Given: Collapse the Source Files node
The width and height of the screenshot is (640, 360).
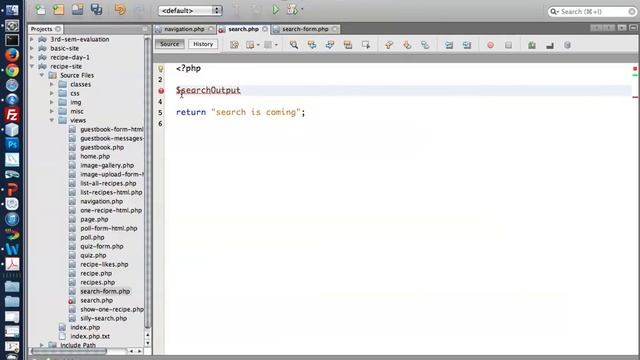Looking at the screenshot, I should (x=42, y=75).
